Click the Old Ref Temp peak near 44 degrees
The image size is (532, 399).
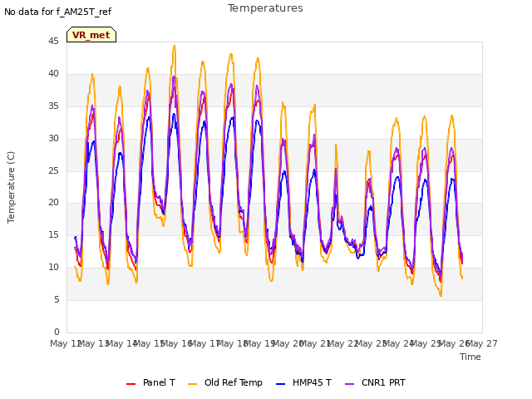click(x=175, y=46)
